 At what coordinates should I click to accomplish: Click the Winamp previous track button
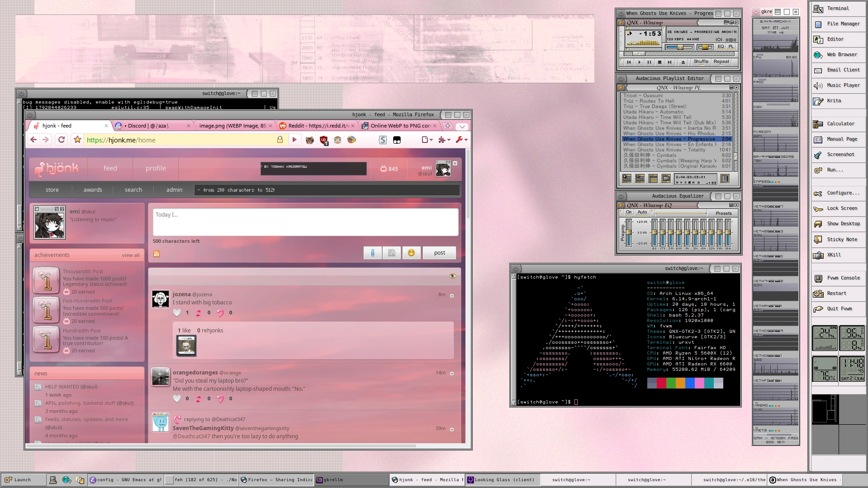point(629,62)
